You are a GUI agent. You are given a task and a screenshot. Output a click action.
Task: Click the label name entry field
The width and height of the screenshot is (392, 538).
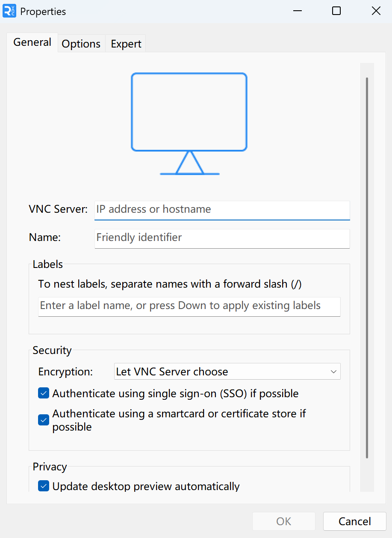189,306
